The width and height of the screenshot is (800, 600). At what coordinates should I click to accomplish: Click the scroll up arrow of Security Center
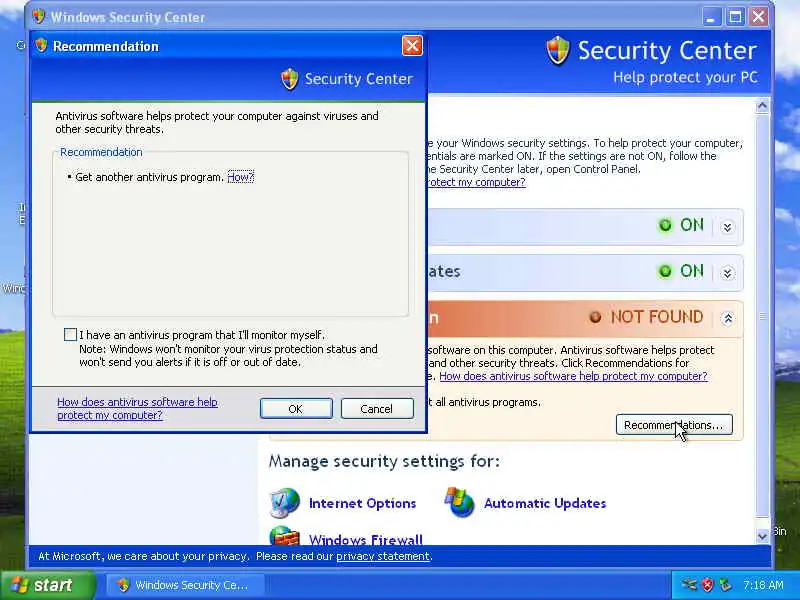762,106
